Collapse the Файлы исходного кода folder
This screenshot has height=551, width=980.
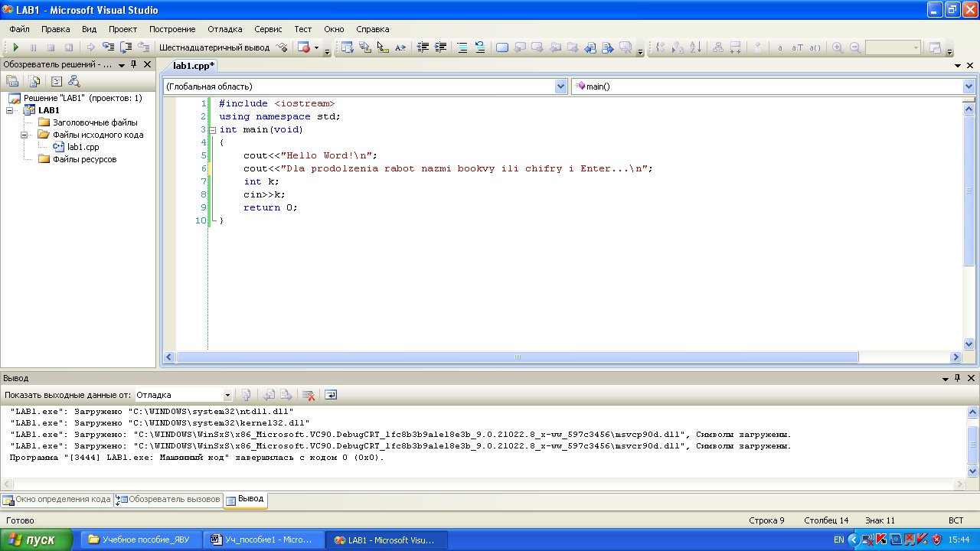point(24,135)
